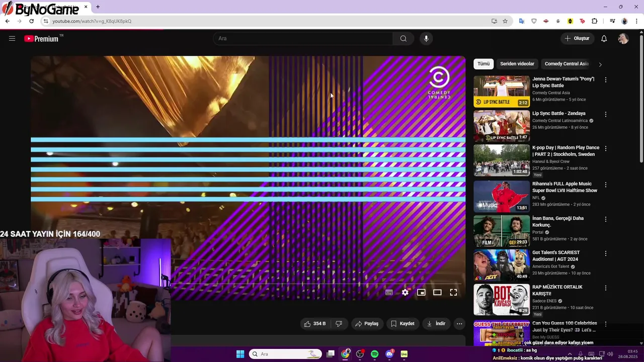This screenshot has width=644, height=362.
Task: Open options for Got Talent's SCARIEST video
Action: pos(606,253)
